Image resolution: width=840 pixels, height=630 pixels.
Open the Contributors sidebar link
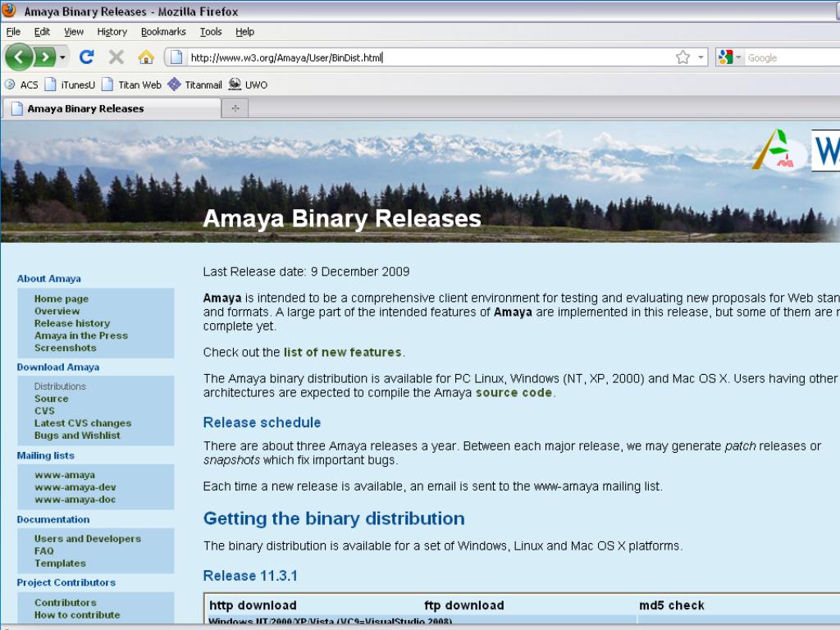tap(66, 603)
